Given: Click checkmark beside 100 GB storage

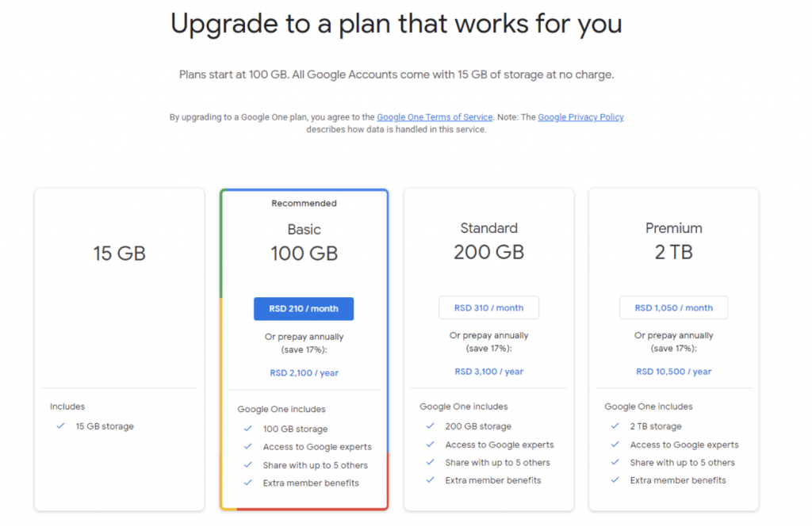Looking at the screenshot, I should coord(248,429).
